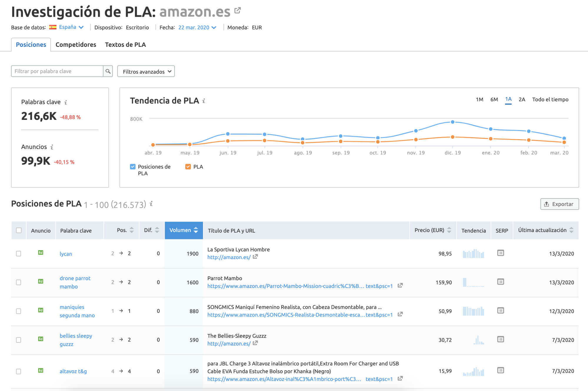Switch to Posiciones tab
Viewport: 588px width, 391px height.
[31, 44]
